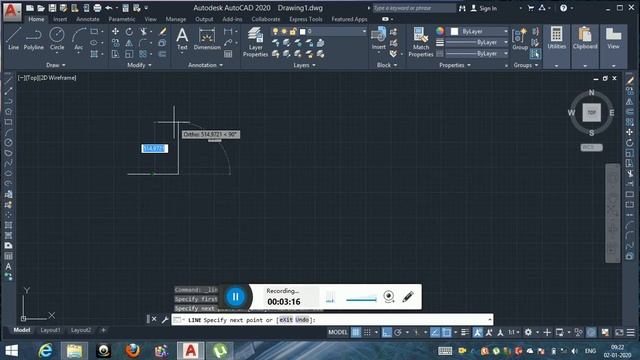Toggle object snap tracking in status bar

435,332
